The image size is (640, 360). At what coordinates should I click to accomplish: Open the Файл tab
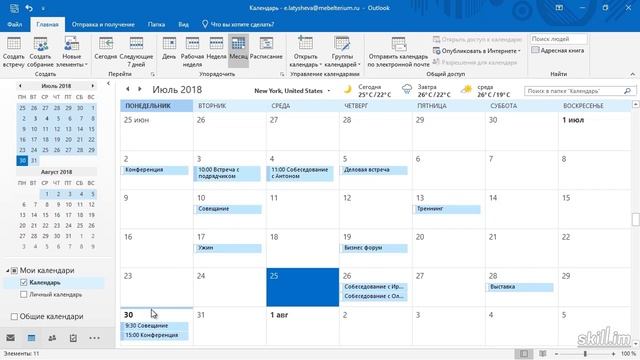(15, 24)
